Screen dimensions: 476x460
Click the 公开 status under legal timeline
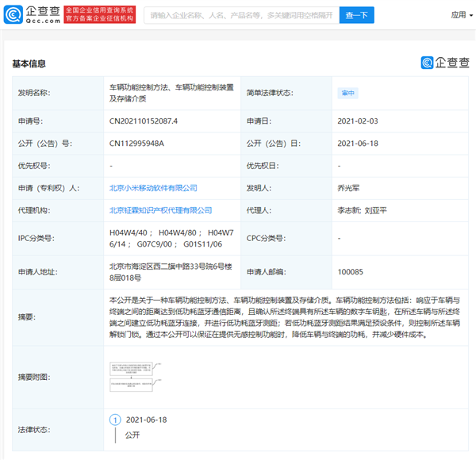click(132, 435)
